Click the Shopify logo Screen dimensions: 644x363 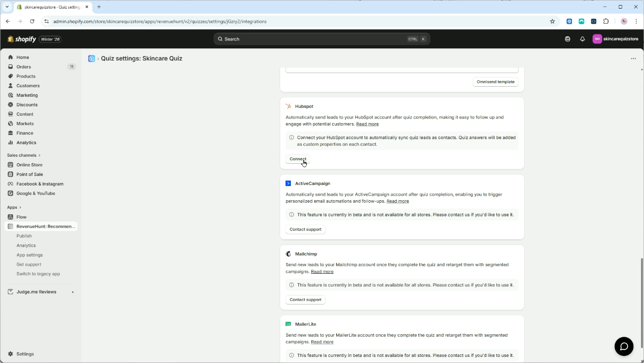click(22, 39)
